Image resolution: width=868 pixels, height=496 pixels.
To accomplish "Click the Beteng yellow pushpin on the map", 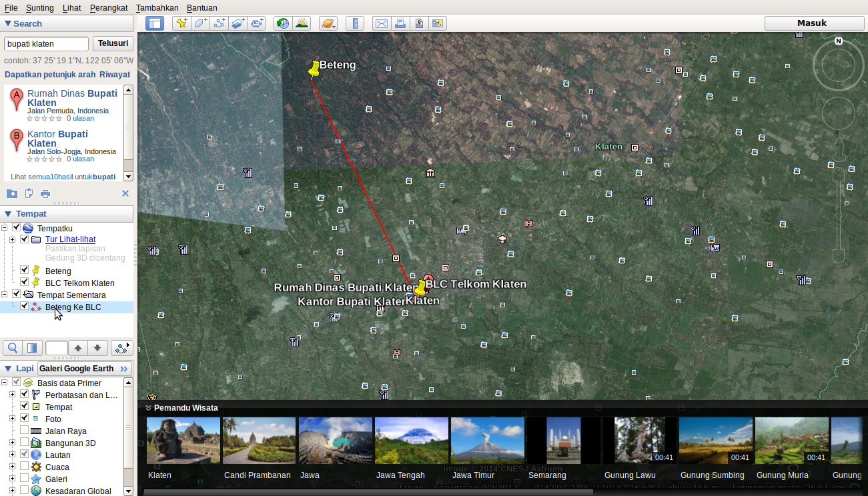I will click(x=314, y=68).
